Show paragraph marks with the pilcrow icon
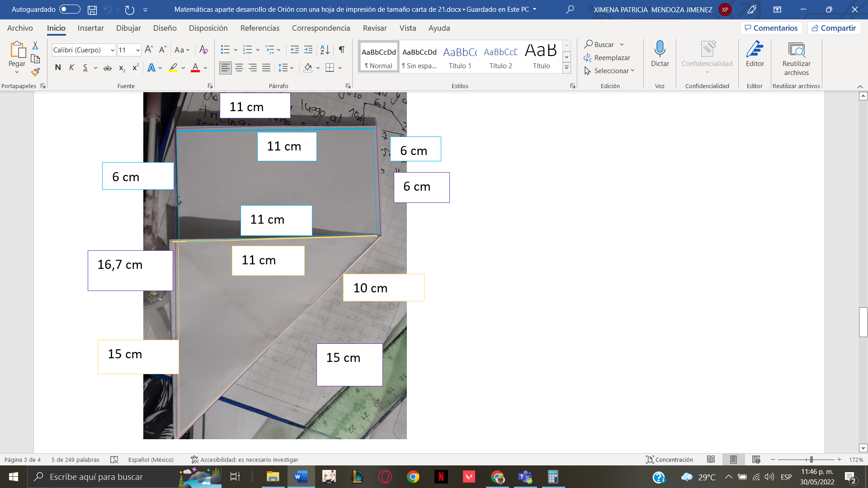This screenshot has width=868, height=488. (341, 50)
